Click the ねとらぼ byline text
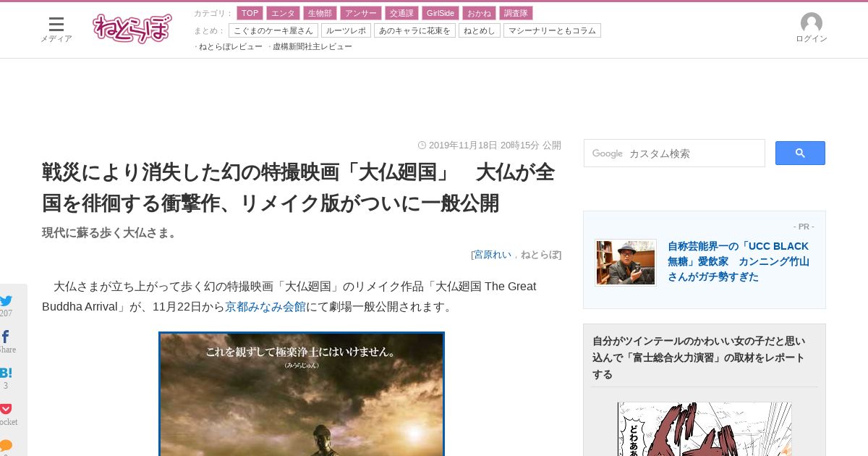The height and width of the screenshot is (456, 868). (540, 254)
